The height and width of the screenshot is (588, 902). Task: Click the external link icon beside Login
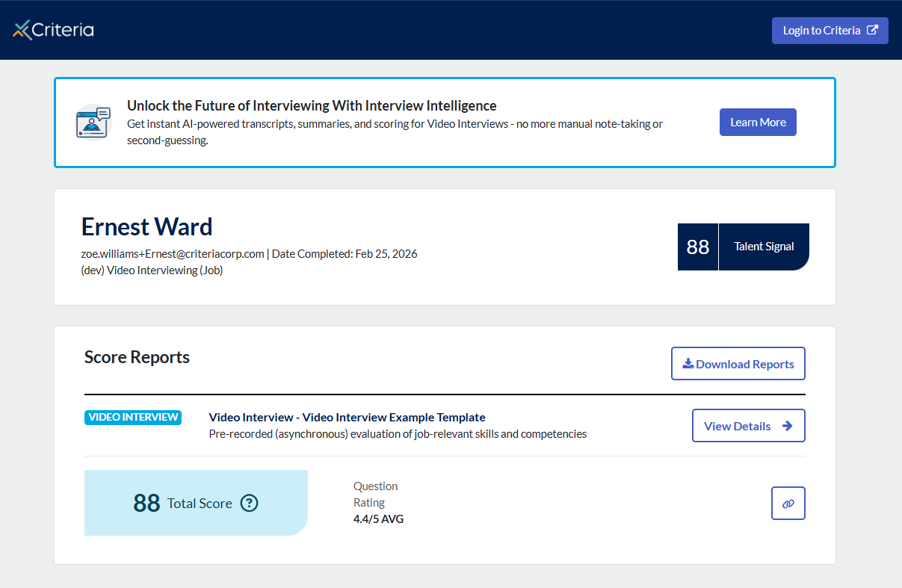point(872,31)
